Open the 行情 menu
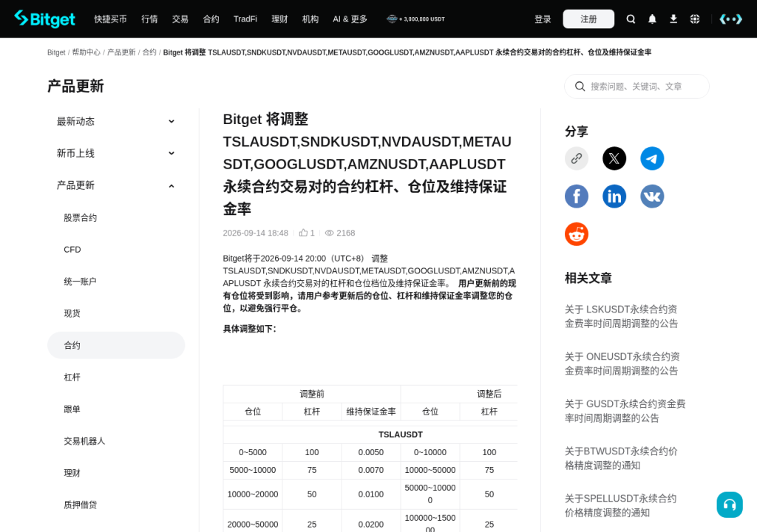Screen dimensions: 757x532 pyautogui.click(x=149, y=18)
